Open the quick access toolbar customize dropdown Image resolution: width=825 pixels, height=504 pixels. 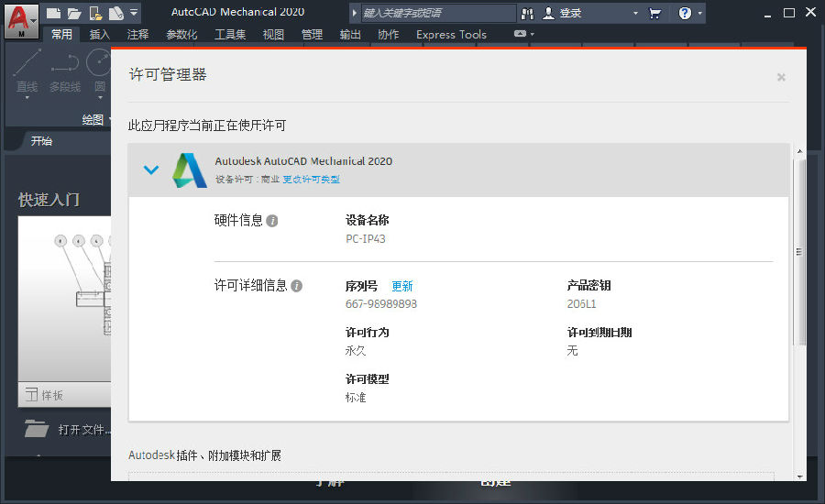pyautogui.click(x=134, y=12)
